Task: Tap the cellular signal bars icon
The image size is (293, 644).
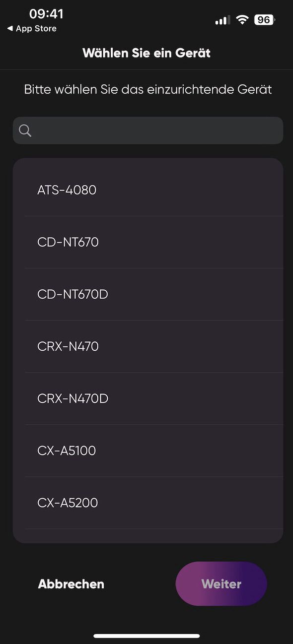Action: [222, 20]
